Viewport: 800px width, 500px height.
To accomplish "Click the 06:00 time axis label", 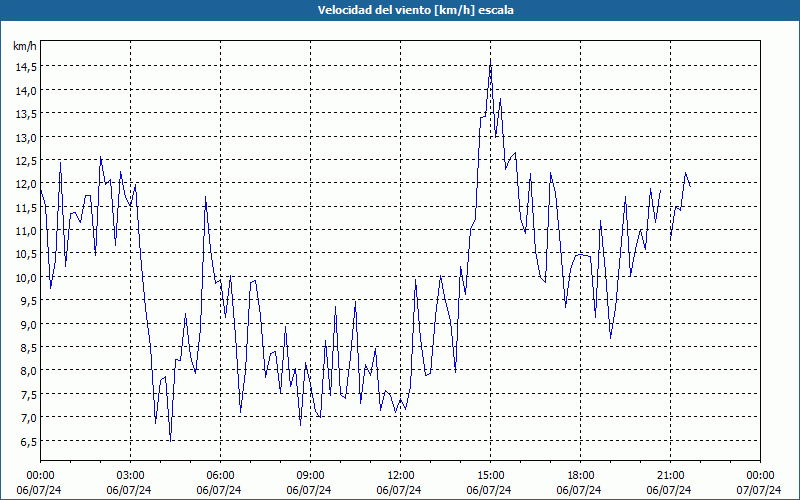I will 220,476.
